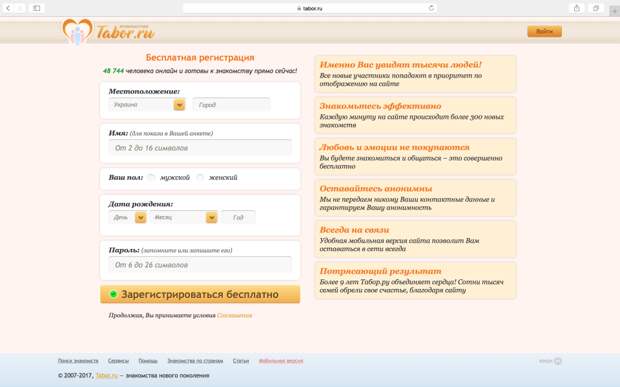
Task: Open the Сервисы footer link
Action: (118, 361)
